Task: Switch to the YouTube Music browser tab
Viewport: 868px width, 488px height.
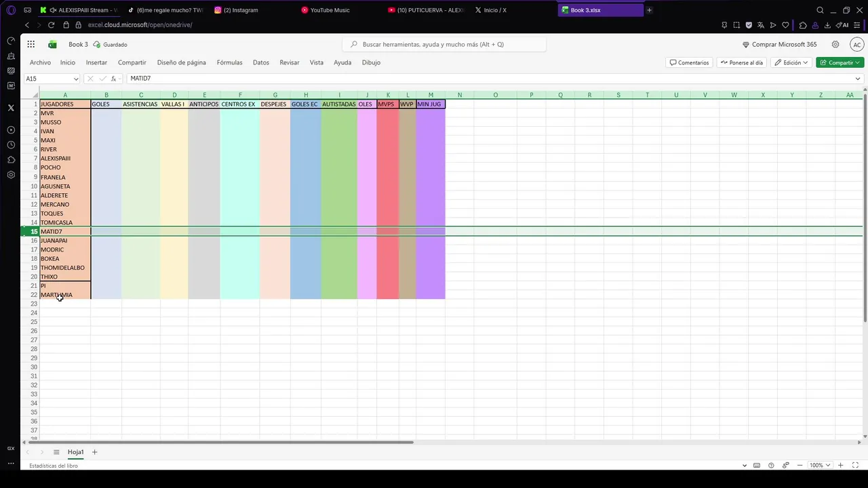Action: [x=330, y=10]
